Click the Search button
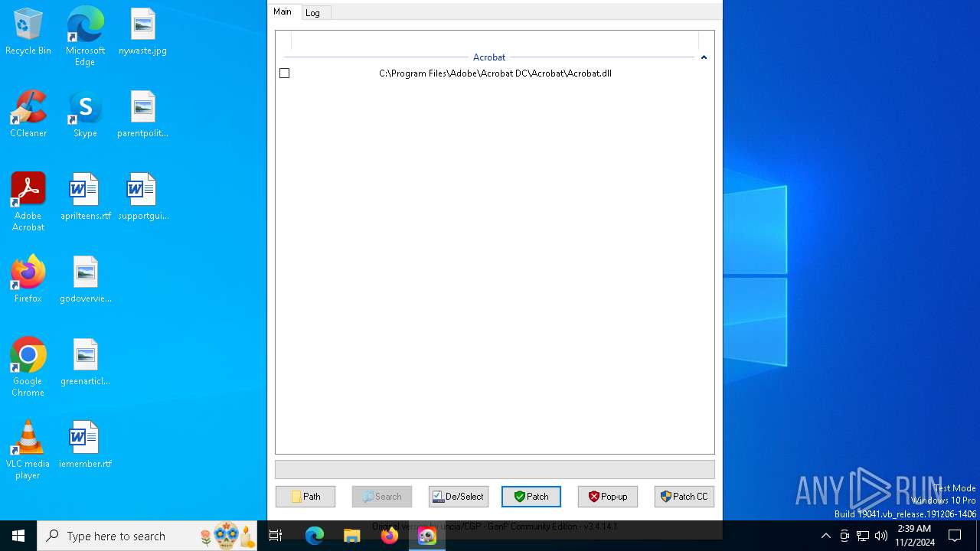Screen dimensions: 980x551 (x=382, y=497)
